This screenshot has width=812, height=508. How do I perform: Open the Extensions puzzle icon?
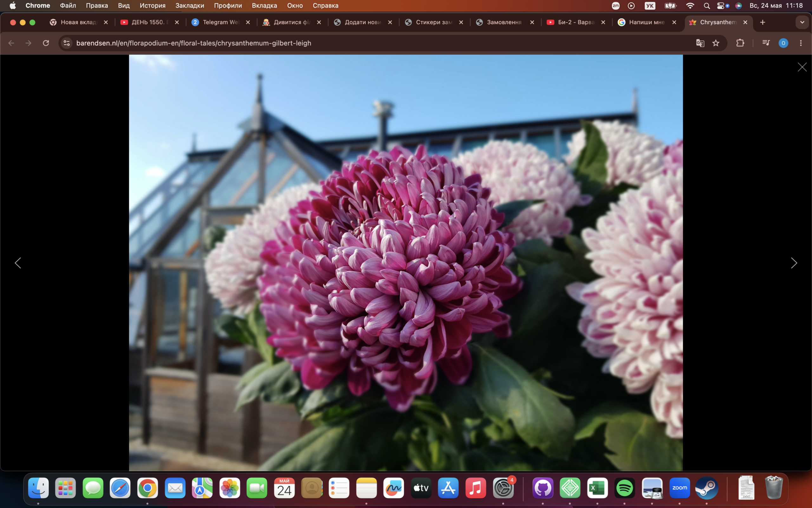(740, 43)
